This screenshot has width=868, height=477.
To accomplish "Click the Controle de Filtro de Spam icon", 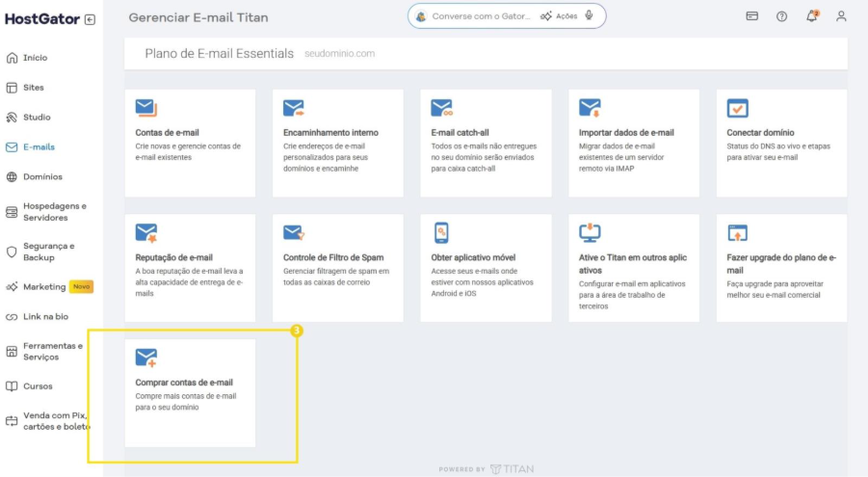I will [x=294, y=232].
